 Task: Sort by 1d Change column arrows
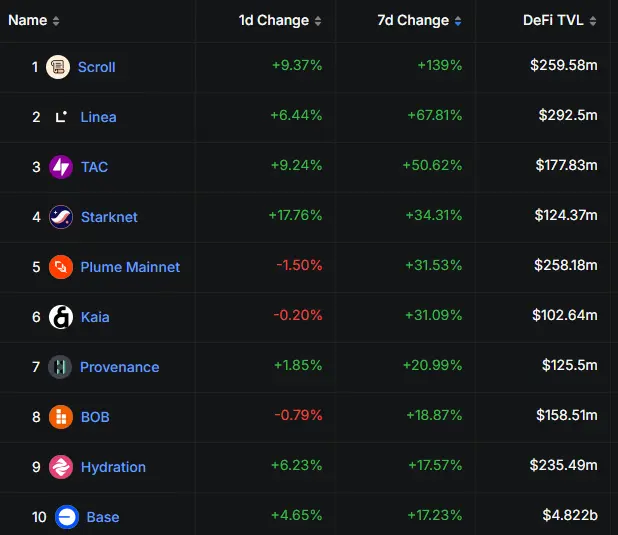318,21
